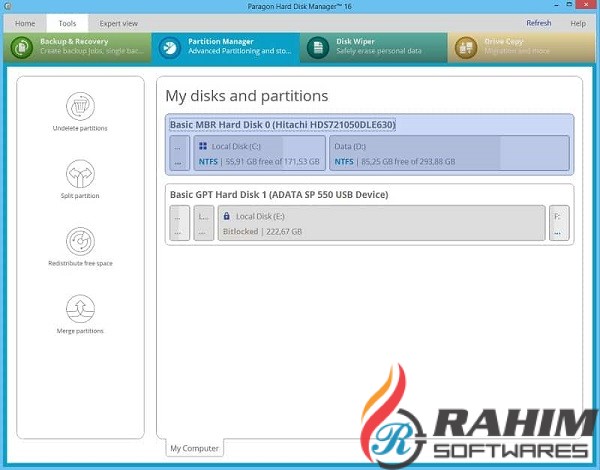This screenshot has height=470, width=600.
Task: Click the Undelete partitions icon
Action: (80, 106)
